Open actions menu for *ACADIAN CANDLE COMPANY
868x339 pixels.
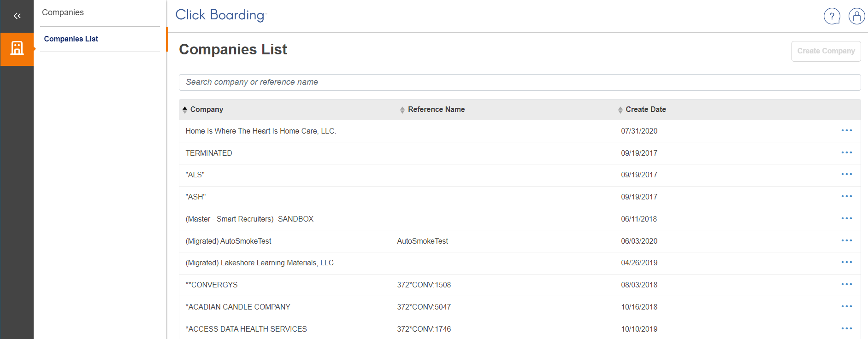click(x=846, y=307)
